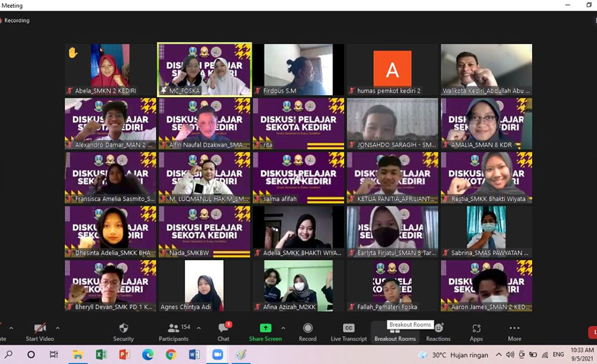
Task: Open Google Chrome from the taskbar
Action: tap(171, 355)
